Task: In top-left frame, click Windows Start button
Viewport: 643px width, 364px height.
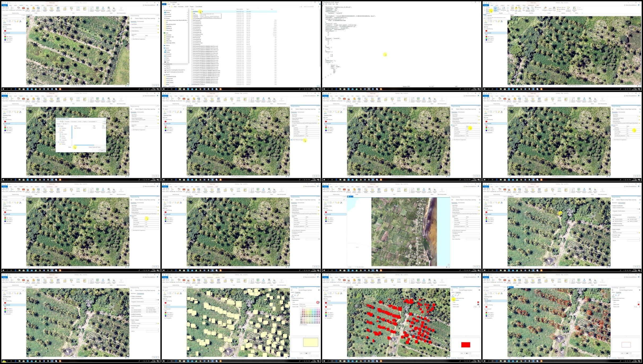Action: click(x=3, y=89)
